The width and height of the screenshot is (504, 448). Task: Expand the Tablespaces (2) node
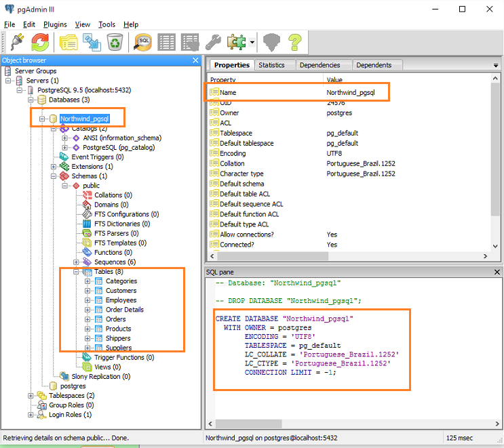coord(31,396)
